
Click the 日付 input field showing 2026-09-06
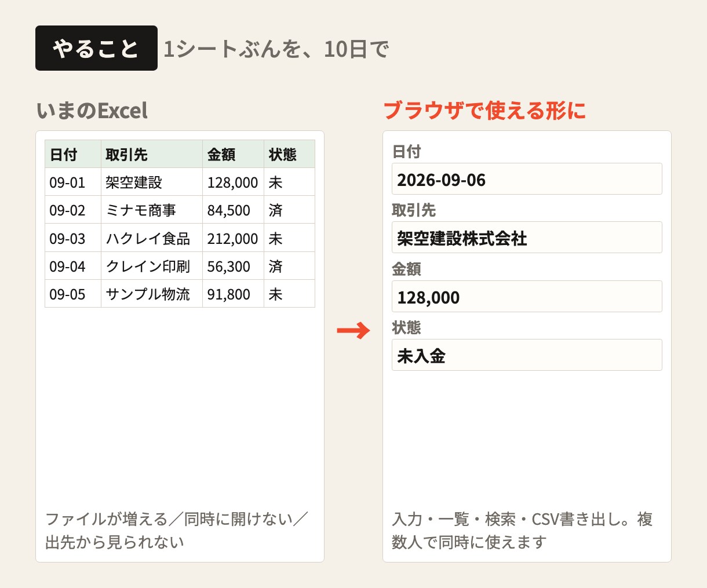[527, 179]
